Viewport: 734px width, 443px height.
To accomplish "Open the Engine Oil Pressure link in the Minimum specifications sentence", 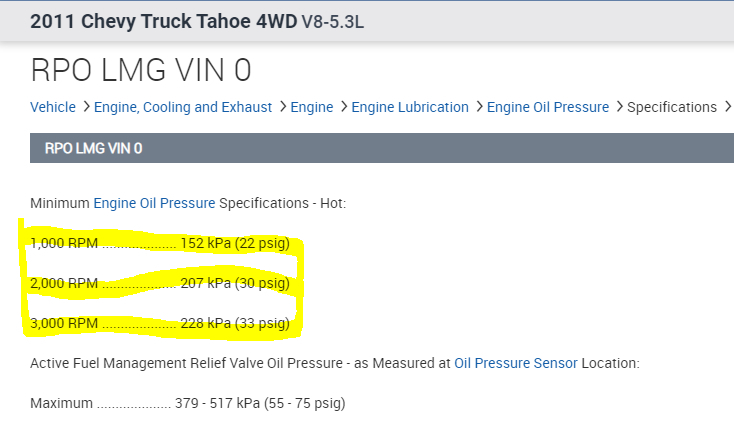I will click(x=154, y=203).
